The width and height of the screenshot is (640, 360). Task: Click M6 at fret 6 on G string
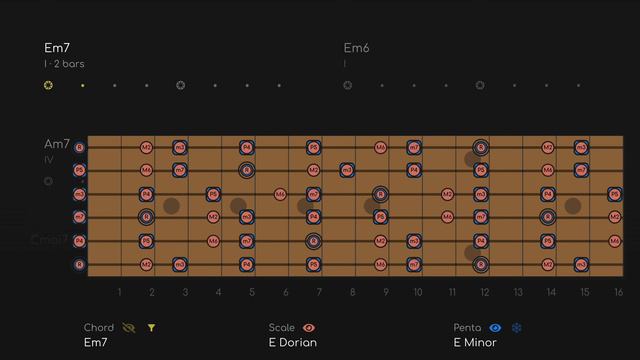click(280, 194)
